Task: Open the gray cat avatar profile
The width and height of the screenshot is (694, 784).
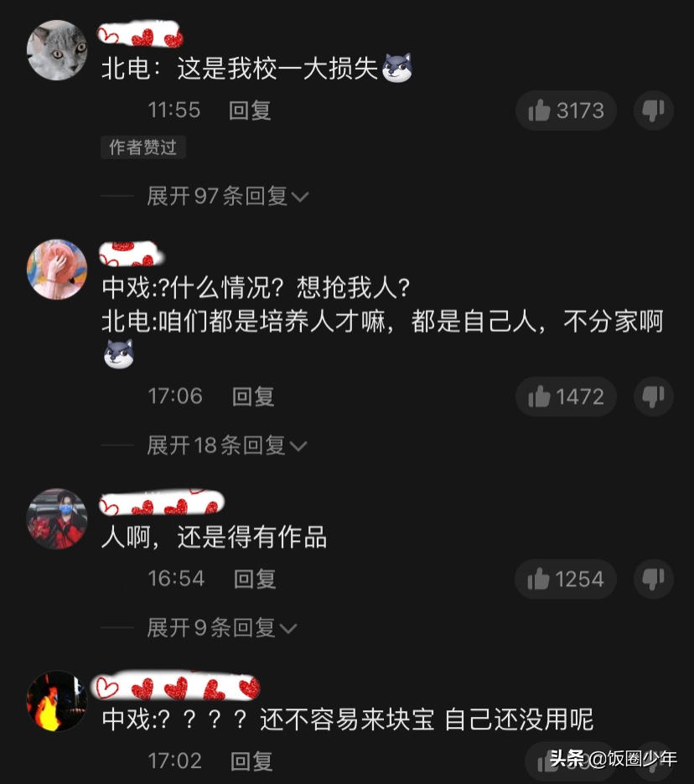Action: [56, 50]
